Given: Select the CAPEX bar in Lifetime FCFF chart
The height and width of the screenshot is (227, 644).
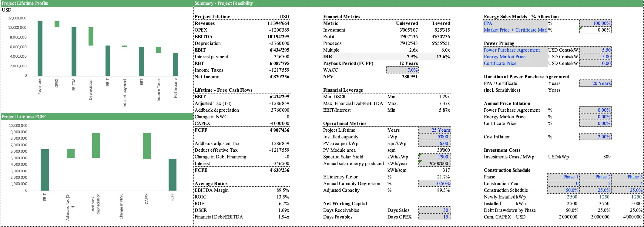Looking at the screenshot, I should [147, 146].
